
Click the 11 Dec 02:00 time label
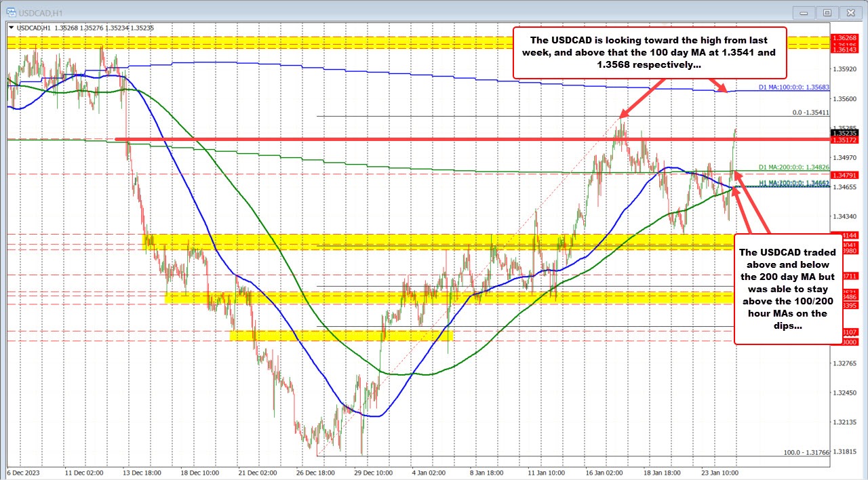tap(83, 472)
